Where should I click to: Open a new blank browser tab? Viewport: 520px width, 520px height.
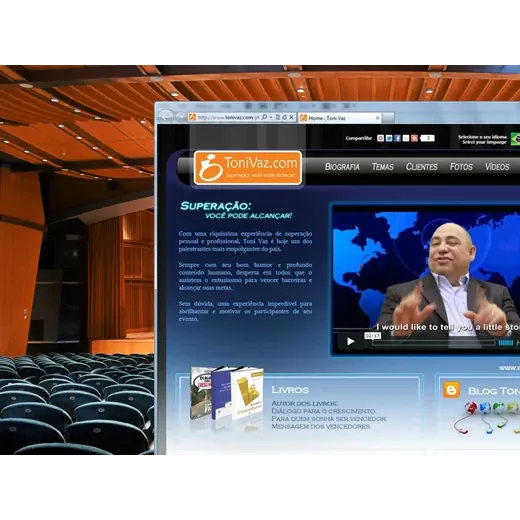point(388,118)
